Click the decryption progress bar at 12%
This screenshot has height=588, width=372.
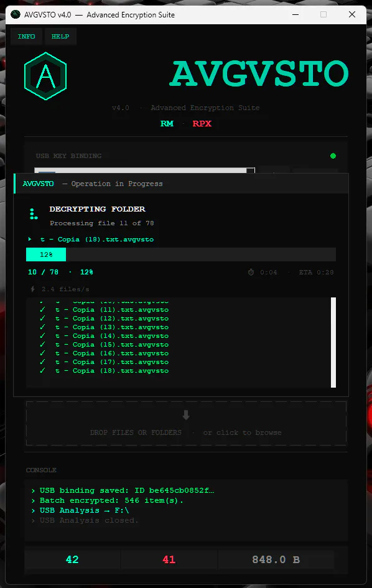181,254
